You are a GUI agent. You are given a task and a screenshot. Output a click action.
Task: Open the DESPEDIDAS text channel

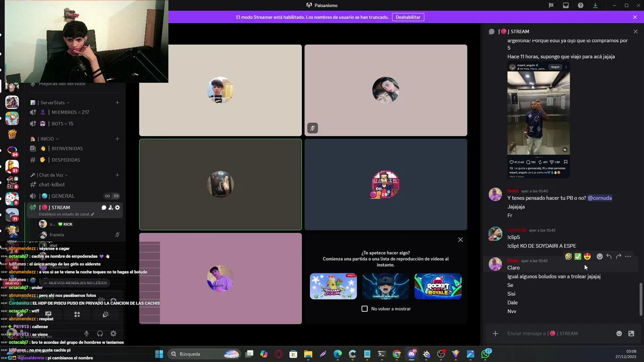[74, 160]
